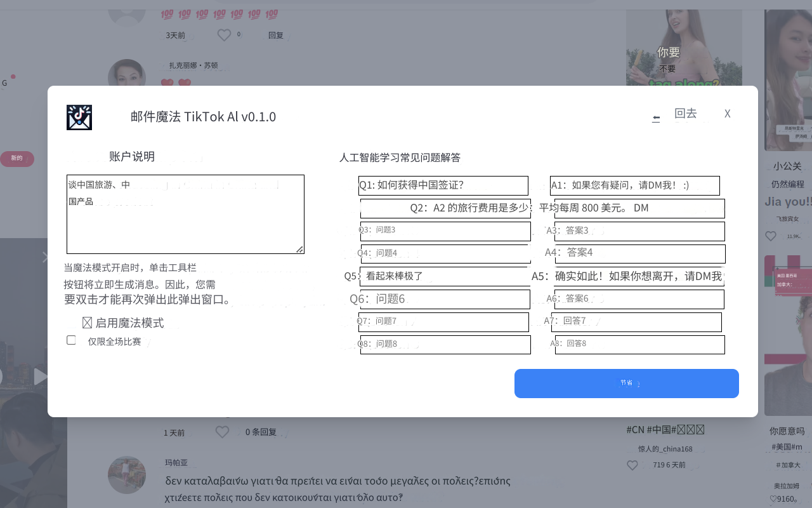812x508 pixels.
Task: Open 扎克丽娜·苏顿 commenter avatar
Action: (x=127, y=74)
